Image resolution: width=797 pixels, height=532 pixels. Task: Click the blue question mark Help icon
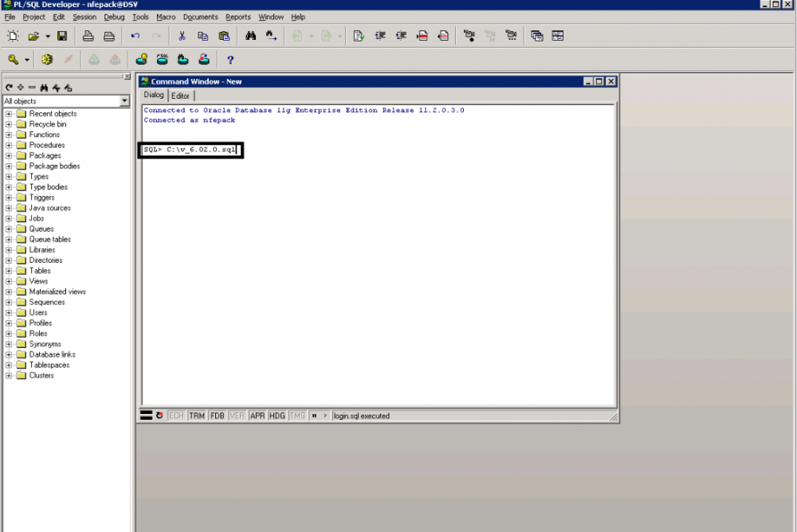click(x=230, y=60)
